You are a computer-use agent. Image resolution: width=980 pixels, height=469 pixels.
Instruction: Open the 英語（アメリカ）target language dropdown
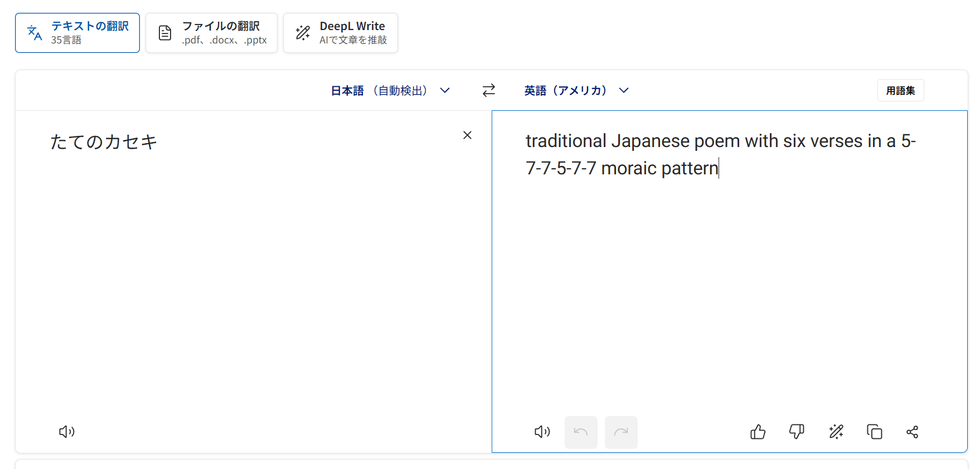[576, 90]
